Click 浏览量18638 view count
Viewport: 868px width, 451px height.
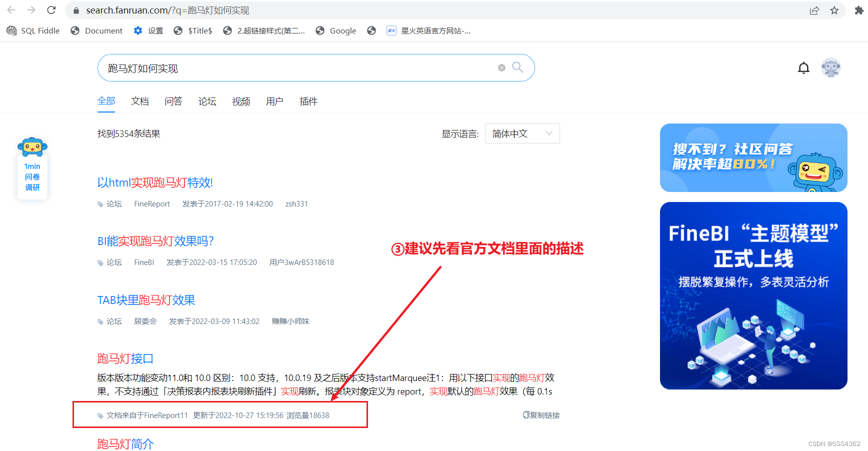coord(308,415)
